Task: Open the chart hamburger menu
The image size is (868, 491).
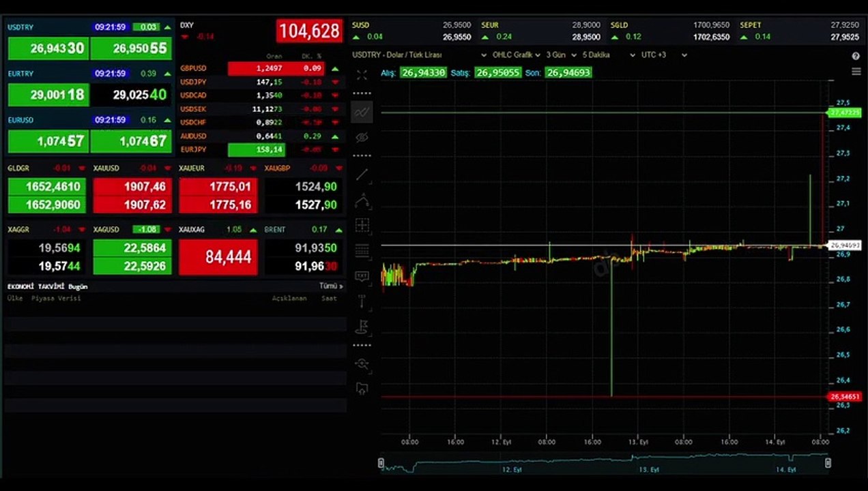Action: (856, 72)
